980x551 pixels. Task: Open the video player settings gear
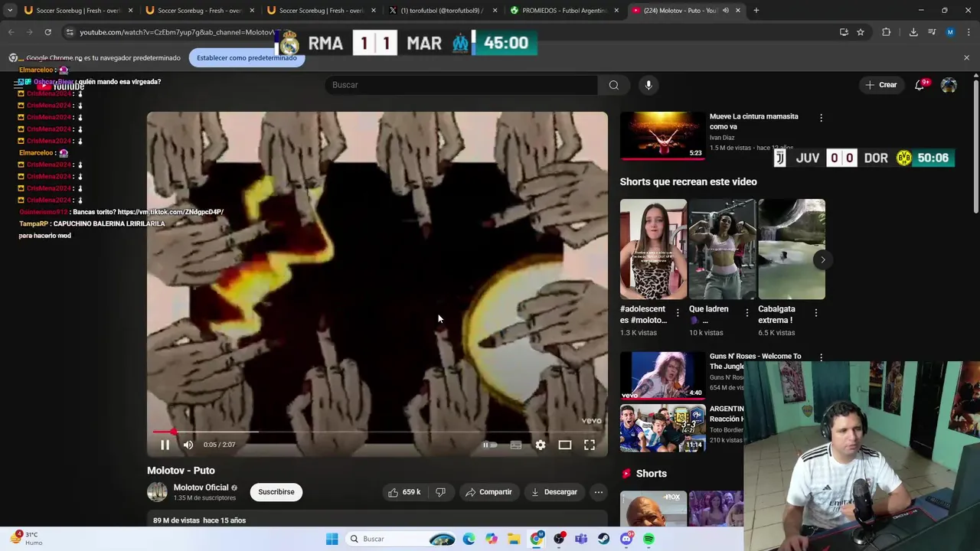coord(541,445)
